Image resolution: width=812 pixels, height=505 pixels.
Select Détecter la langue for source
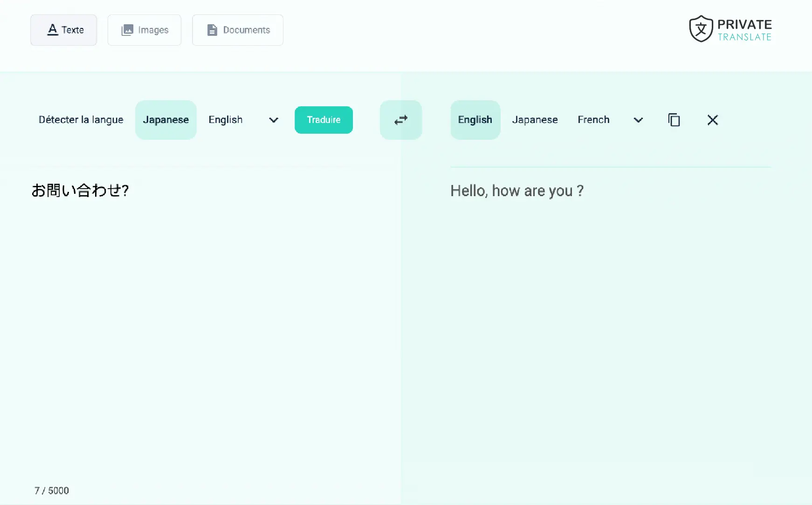[x=81, y=120]
